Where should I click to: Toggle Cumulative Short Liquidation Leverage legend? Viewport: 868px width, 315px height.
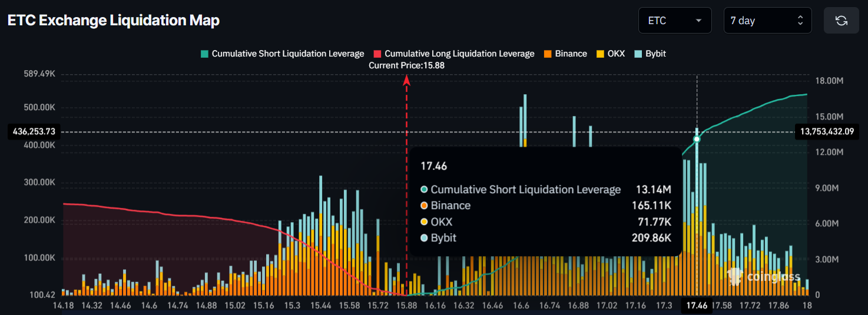[287, 54]
